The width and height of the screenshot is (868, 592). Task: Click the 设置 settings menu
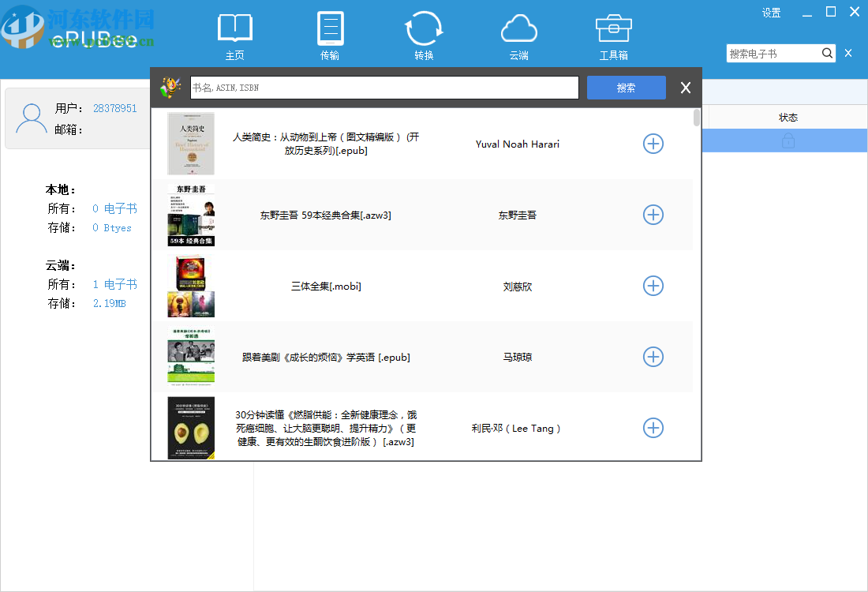pos(771,13)
